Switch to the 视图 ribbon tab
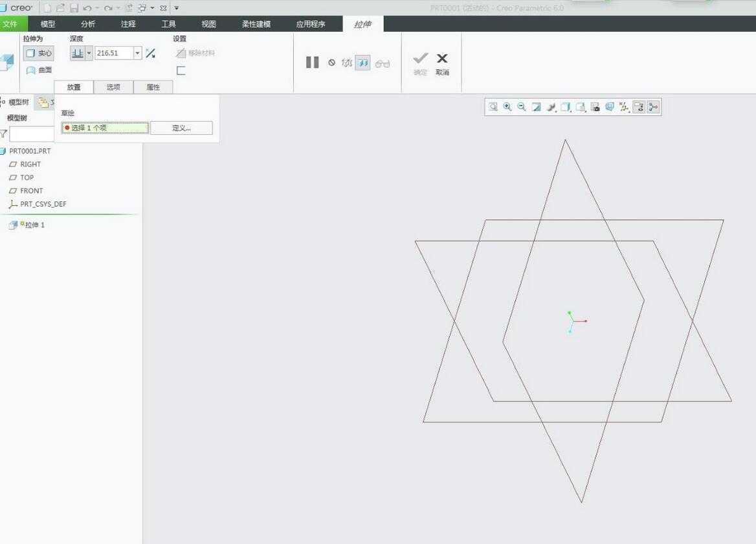 [x=208, y=24]
